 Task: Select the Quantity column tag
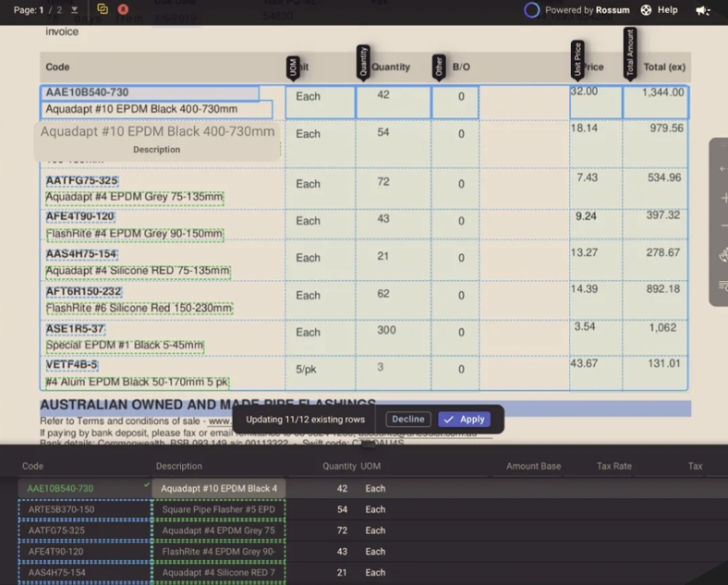point(363,62)
